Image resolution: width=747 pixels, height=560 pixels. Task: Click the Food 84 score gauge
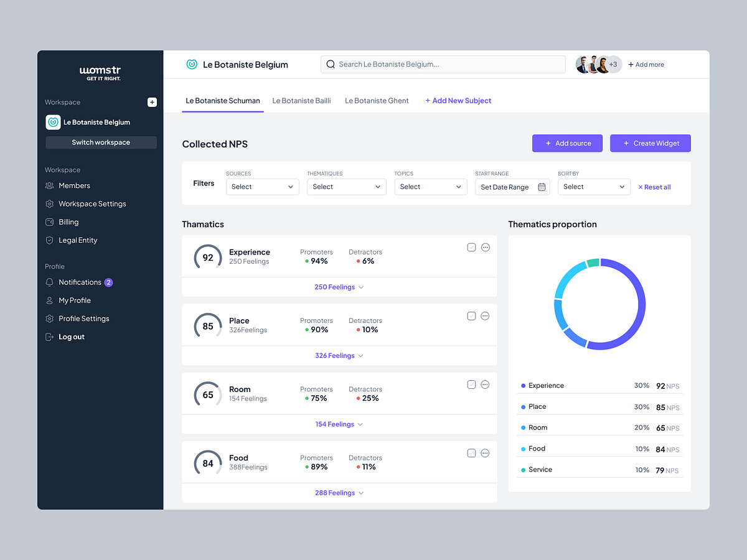pyautogui.click(x=208, y=463)
